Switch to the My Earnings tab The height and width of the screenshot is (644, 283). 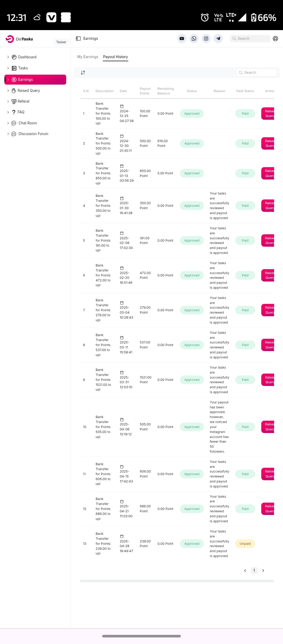coord(88,57)
